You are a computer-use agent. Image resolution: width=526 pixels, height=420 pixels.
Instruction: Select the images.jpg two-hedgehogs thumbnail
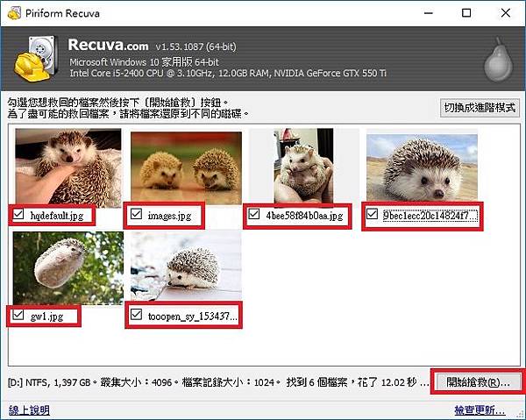[186, 167]
